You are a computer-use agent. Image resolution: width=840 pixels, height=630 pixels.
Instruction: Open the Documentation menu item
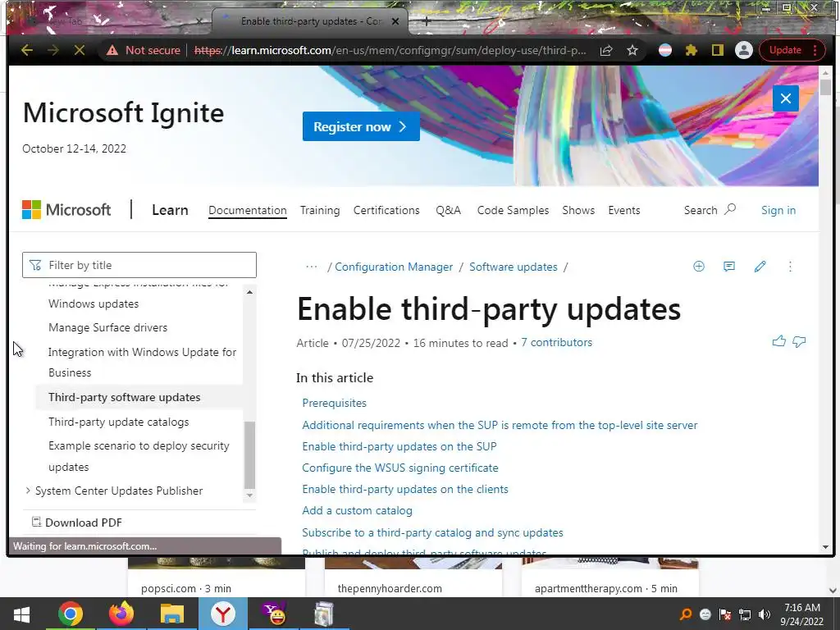248,211
